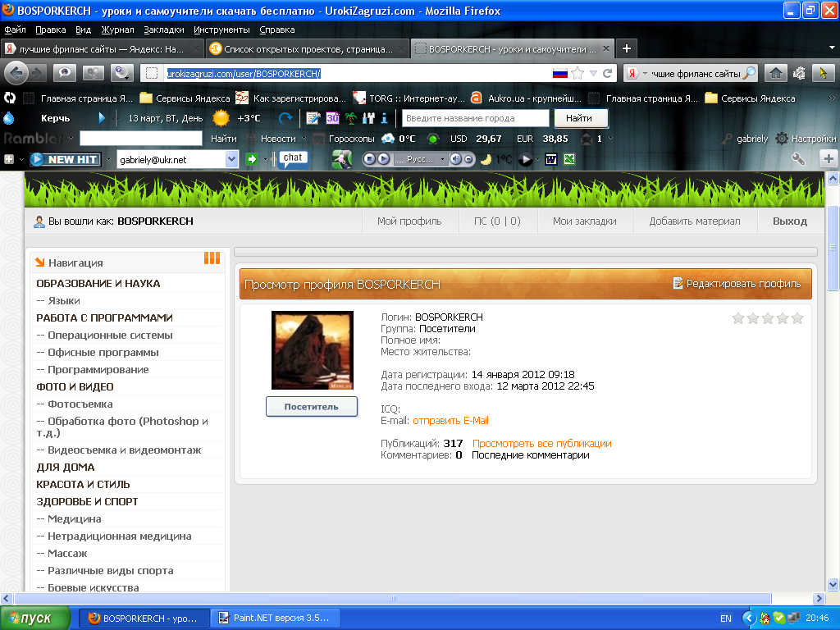Expand the Керчь city arrow
Screen dimensions: 840x630
[102, 118]
